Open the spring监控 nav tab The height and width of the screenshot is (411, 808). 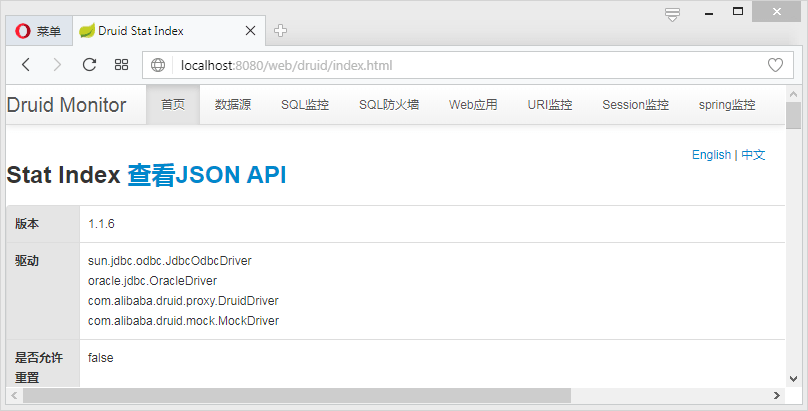click(x=727, y=105)
